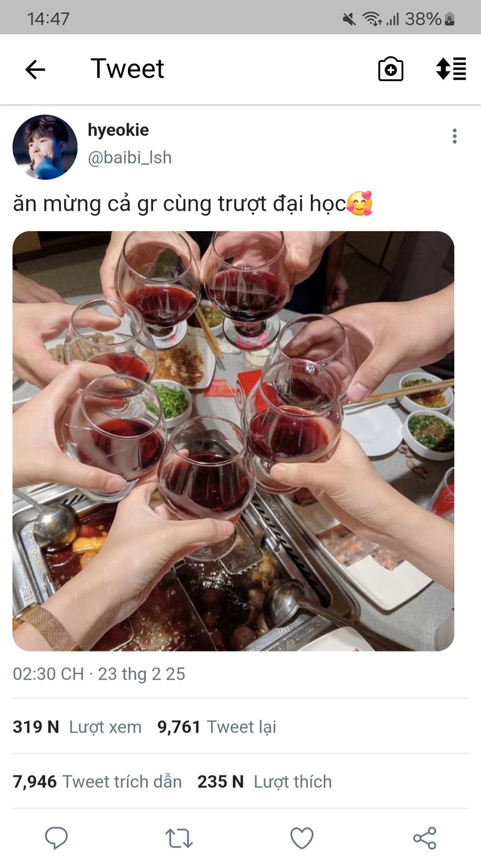The width and height of the screenshot is (481, 868).
Task: View the 7,946 Tweet trích dẫn list
Action: [x=97, y=782]
